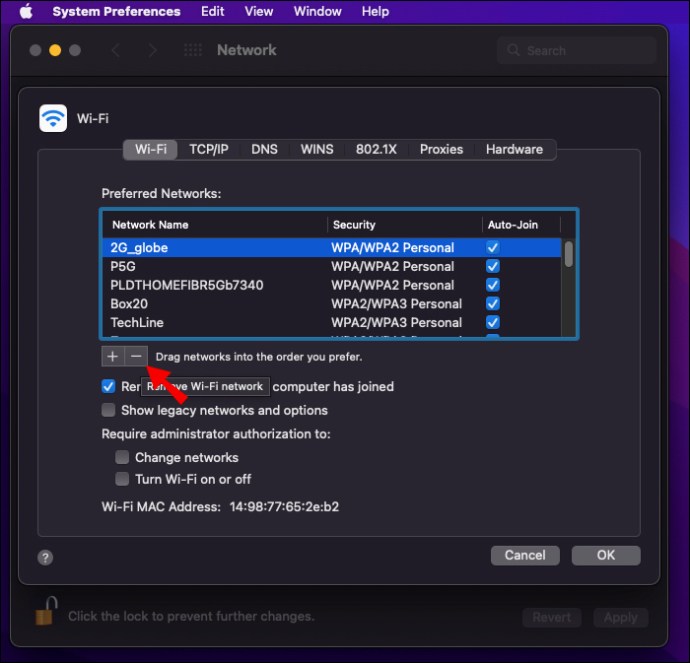Show all preferences grid icon

point(193,50)
